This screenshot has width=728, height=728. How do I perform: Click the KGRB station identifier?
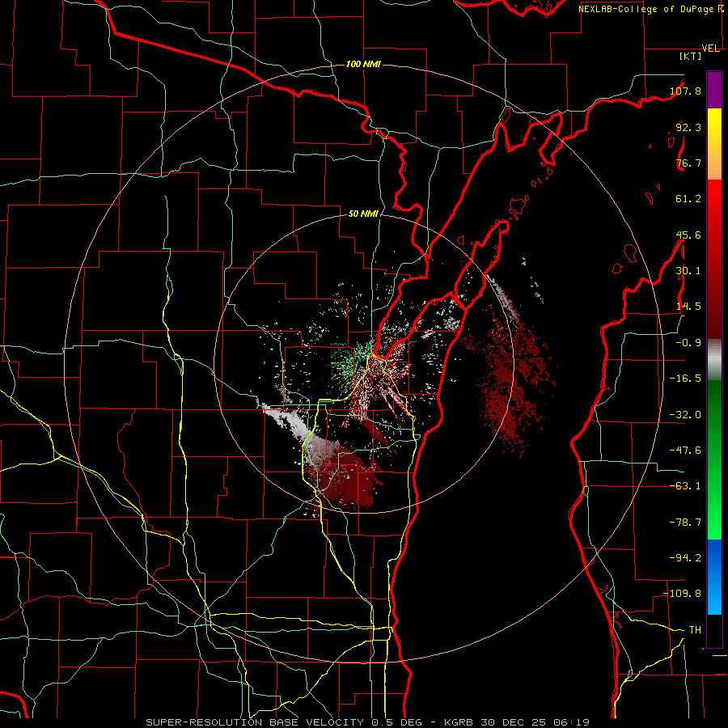[460, 722]
